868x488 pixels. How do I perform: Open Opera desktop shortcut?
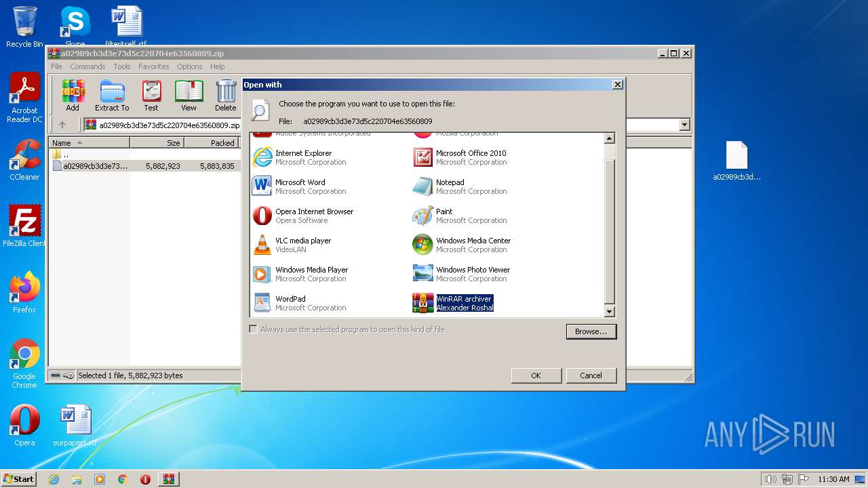coord(24,426)
